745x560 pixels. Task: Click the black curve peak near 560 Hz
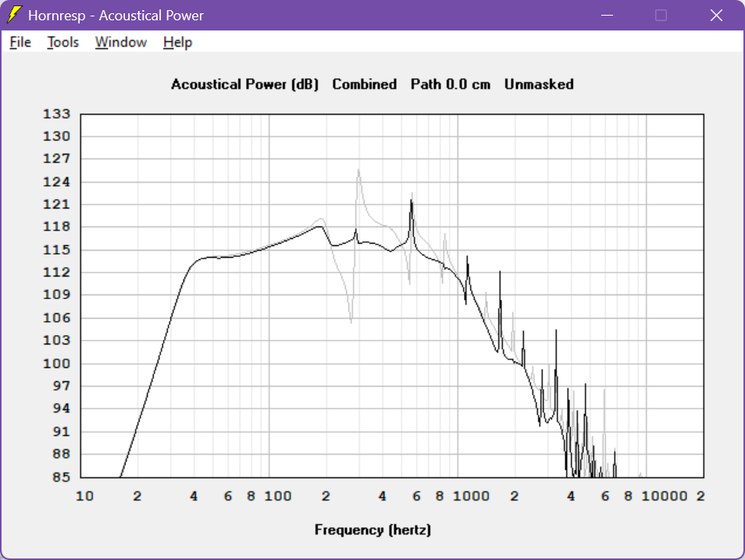412,201
